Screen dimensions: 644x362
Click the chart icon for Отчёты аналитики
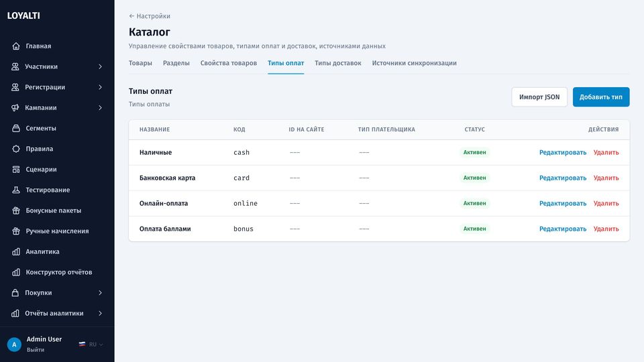[x=15, y=313]
